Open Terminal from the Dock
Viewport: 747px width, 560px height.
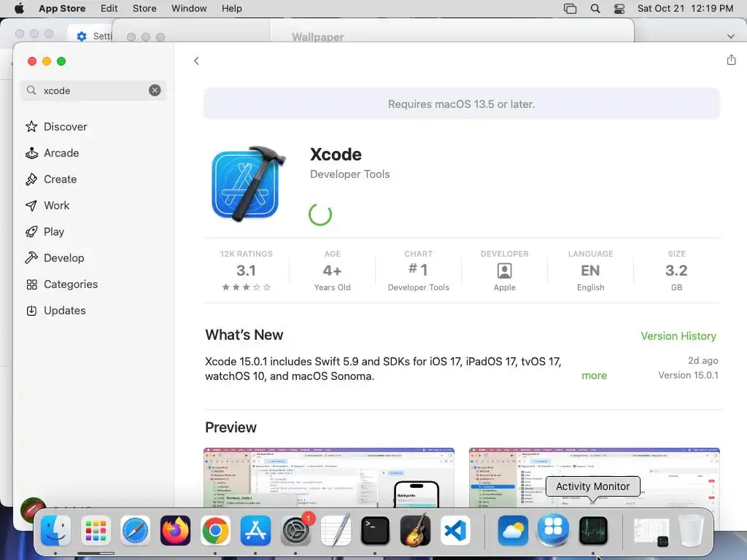pyautogui.click(x=375, y=531)
